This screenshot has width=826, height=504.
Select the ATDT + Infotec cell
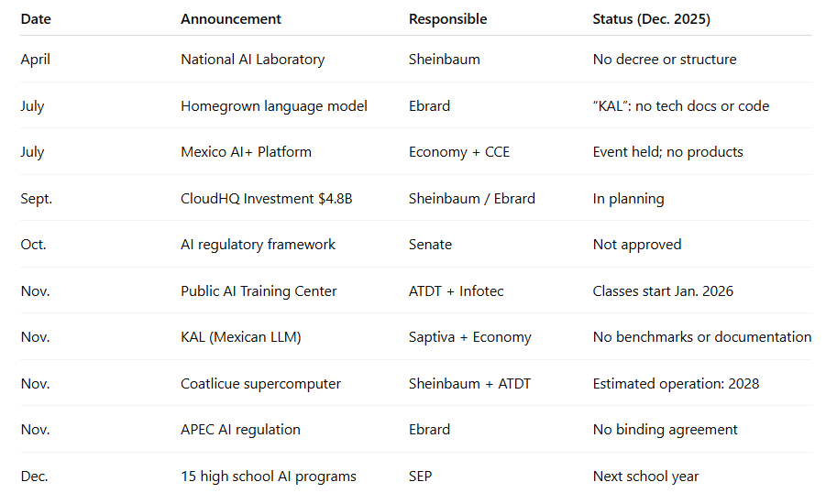click(456, 291)
